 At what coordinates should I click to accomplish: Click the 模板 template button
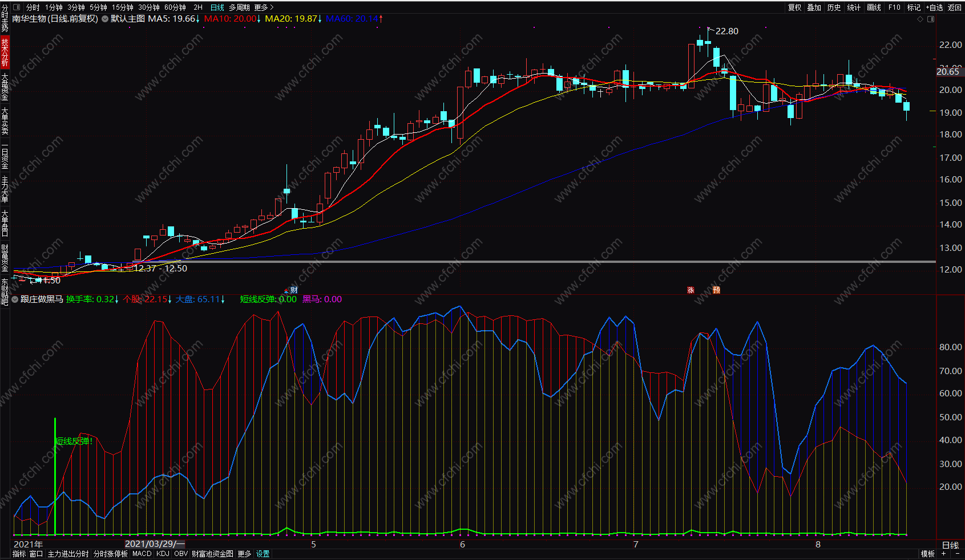tap(927, 554)
